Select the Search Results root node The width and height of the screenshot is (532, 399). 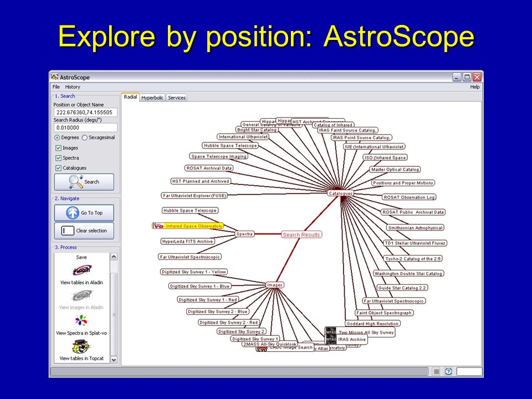pos(301,234)
